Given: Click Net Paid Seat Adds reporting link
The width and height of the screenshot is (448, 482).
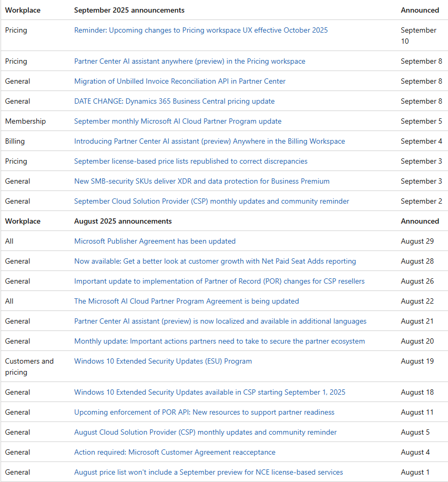Looking at the screenshot, I should point(215,262).
